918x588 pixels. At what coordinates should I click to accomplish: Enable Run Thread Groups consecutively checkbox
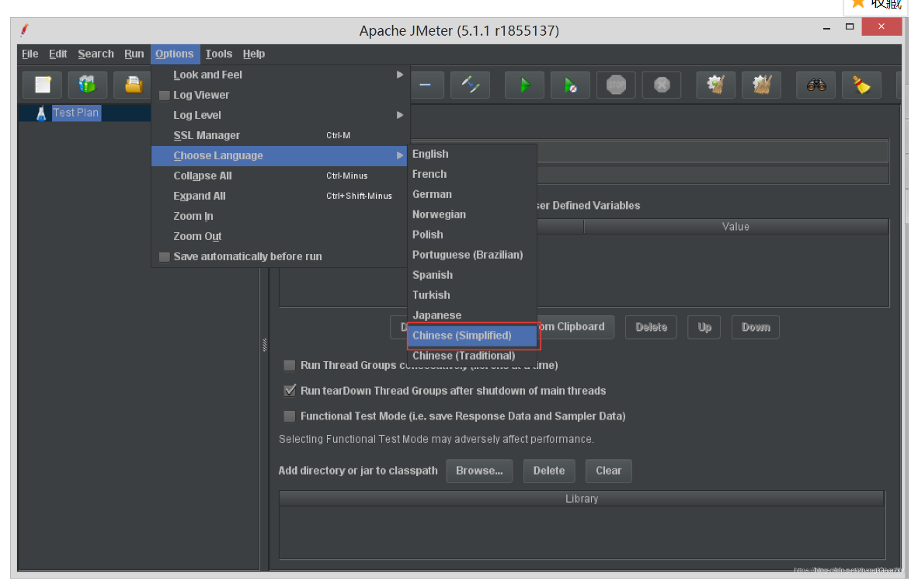pos(289,365)
